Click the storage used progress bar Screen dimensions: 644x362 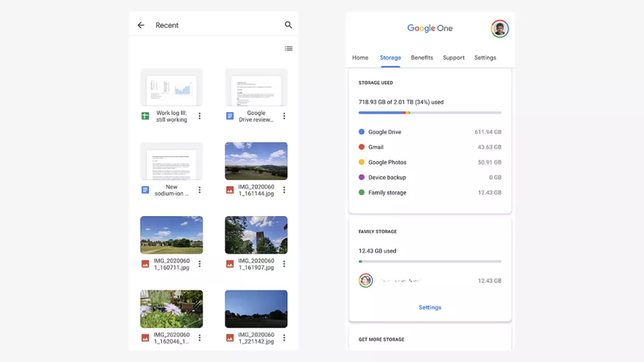pos(430,112)
